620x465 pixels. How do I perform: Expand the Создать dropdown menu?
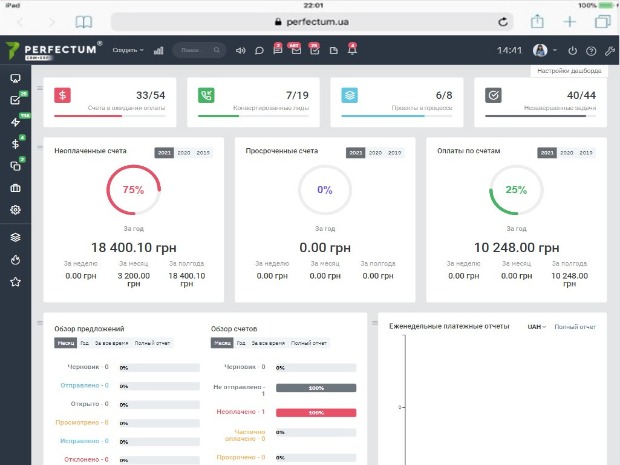pyautogui.click(x=128, y=50)
